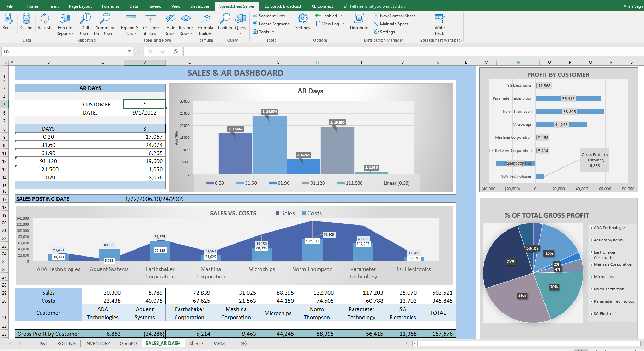Open the Formula Builder tool
Image resolution: width=644 pixels, height=351 pixels.
pos(205,19)
